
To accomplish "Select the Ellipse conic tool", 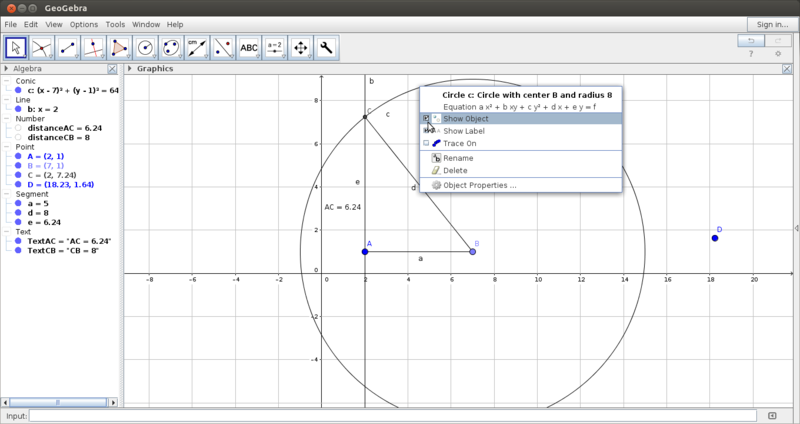I will [171, 48].
